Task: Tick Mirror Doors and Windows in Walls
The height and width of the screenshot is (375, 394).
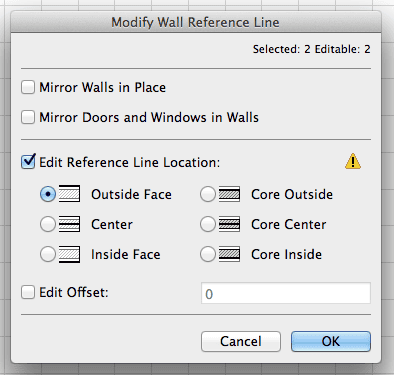Action: [28, 117]
